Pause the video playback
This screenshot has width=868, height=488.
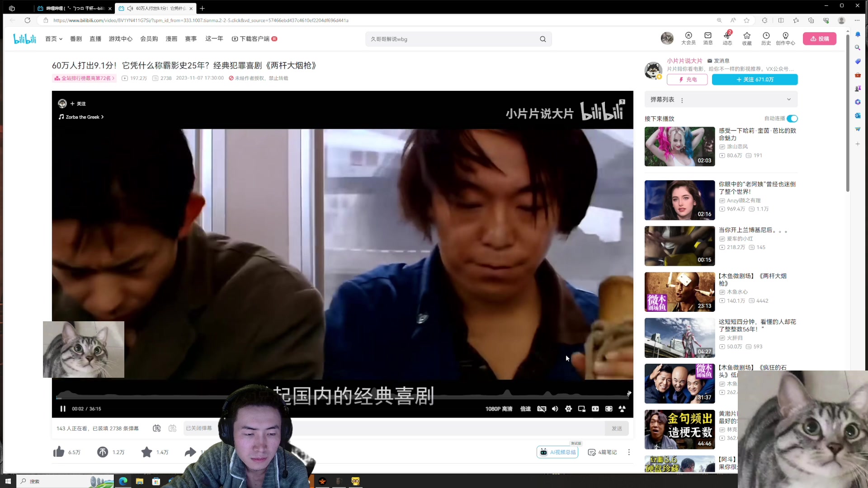click(x=63, y=409)
